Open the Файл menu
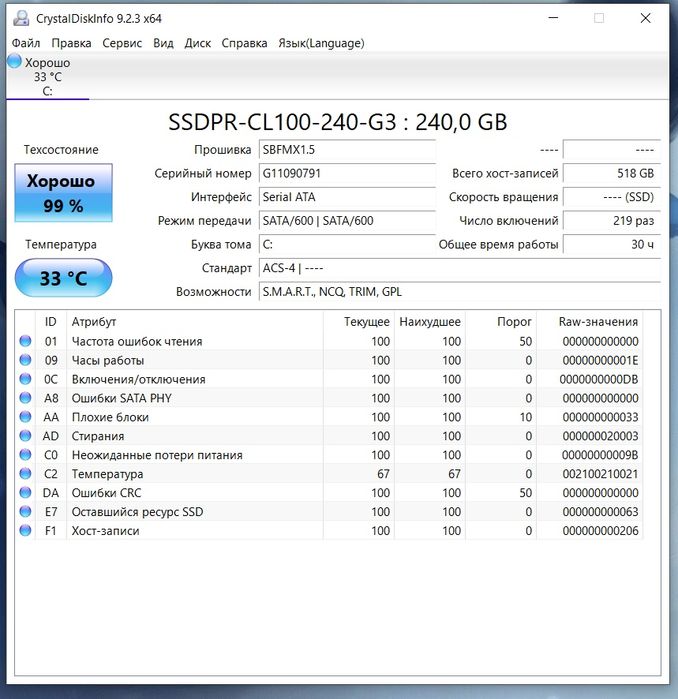The image size is (678, 699). pyautogui.click(x=26, y=43)
